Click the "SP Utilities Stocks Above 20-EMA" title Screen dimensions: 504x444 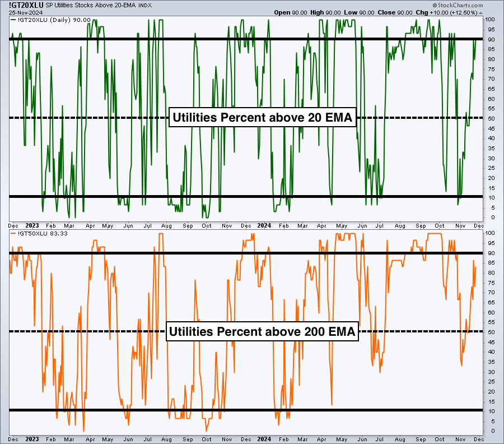coord(91,6)
